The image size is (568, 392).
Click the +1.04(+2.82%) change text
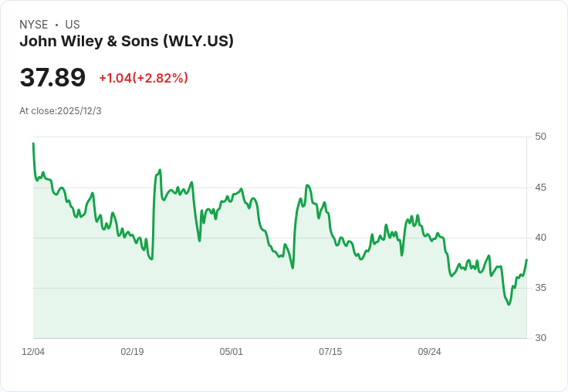click(x=144, y=78)
